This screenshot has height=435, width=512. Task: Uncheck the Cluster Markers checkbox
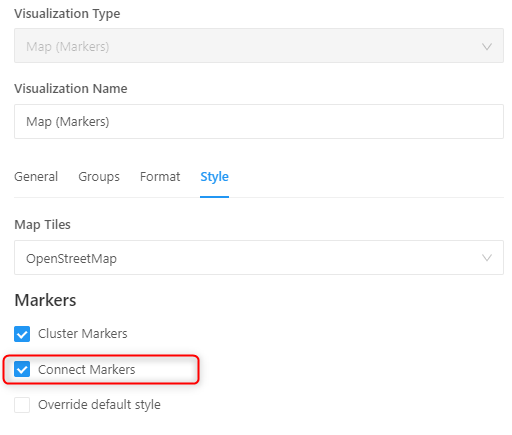22,334
